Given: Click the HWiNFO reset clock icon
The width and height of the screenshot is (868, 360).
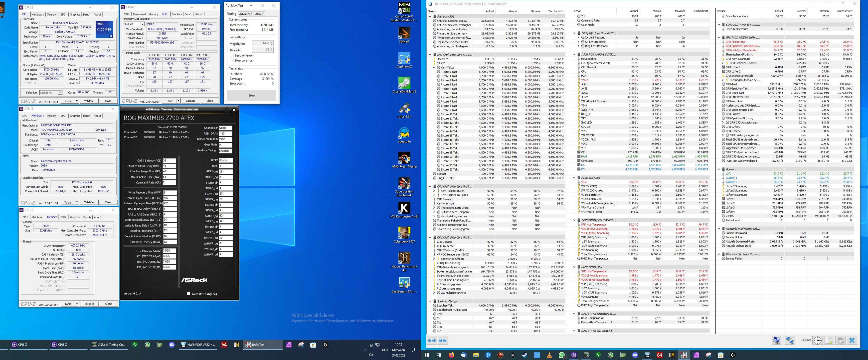Looking at the screenshot, I should pos(818,340).
